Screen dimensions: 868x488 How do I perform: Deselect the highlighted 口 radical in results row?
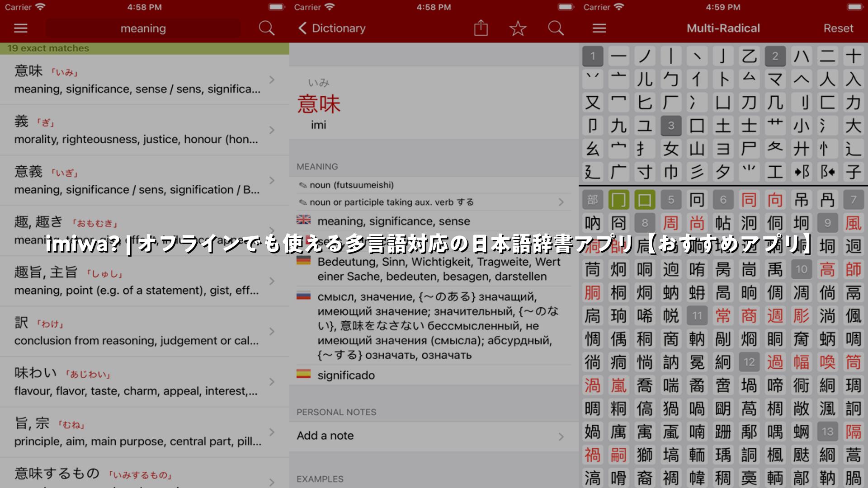pos(645,200)
